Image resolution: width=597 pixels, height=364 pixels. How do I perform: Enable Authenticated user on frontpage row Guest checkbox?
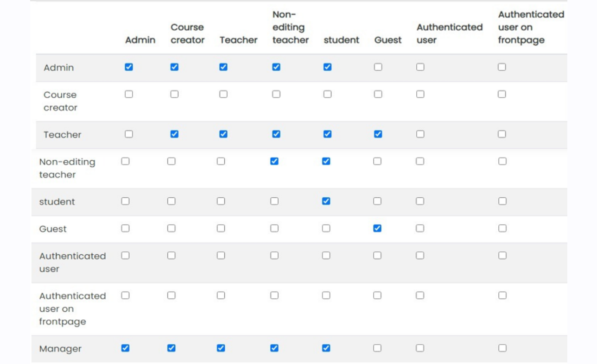pos(377,295)
